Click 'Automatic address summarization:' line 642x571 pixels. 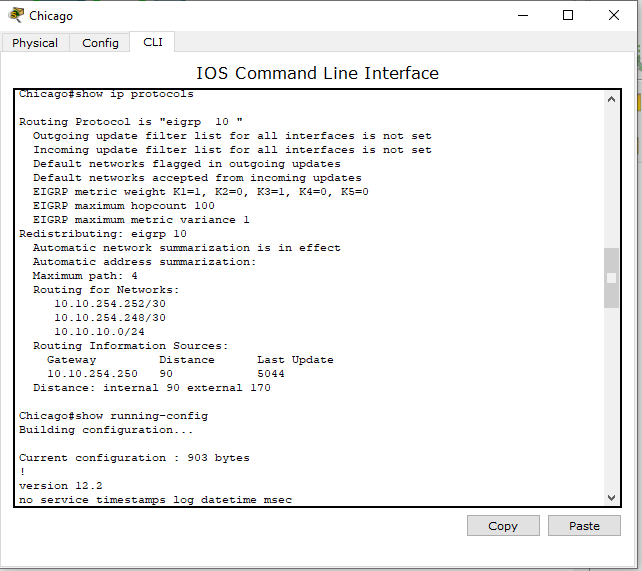[145, 262]
